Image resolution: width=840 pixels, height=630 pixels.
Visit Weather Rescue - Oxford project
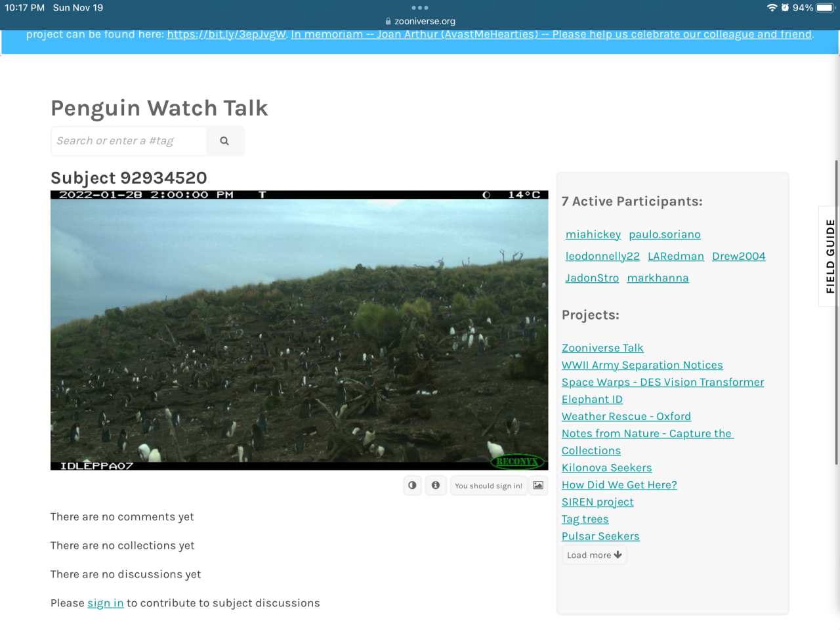coord(626,416)
